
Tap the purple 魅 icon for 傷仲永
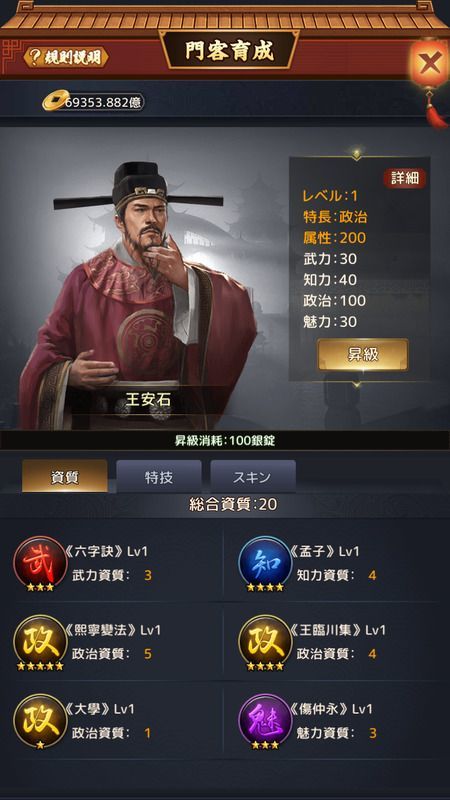[x=265, y=720]
